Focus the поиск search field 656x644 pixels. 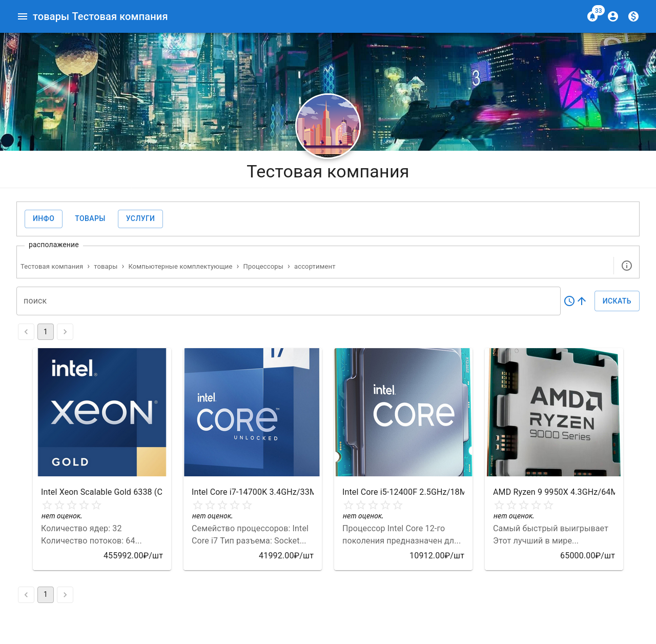click(288, 301)
